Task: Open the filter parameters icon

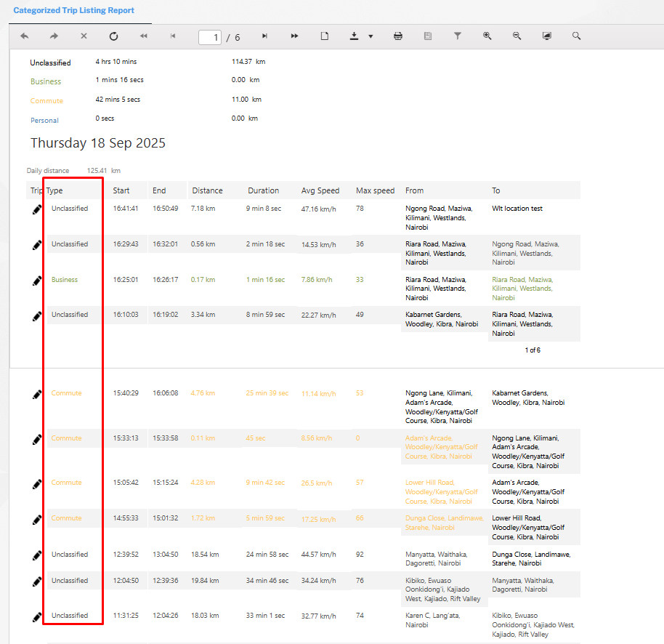Action: pos(458,36)
